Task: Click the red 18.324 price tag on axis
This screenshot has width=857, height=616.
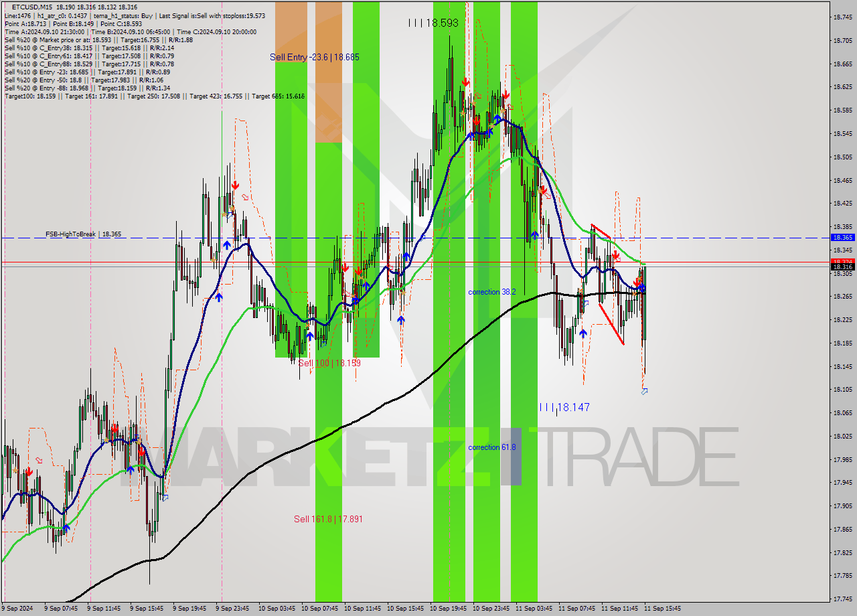Action: point(842,261)
